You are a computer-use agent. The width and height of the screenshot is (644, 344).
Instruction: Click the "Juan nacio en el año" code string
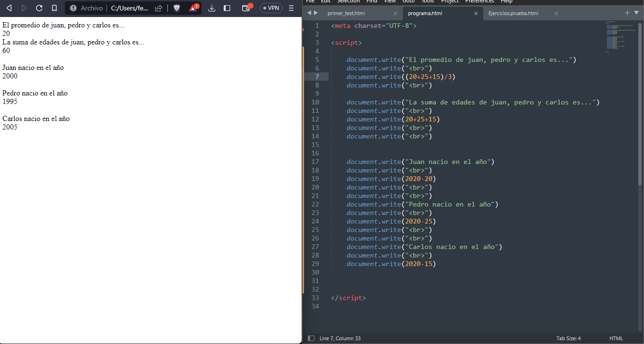(x=447, y=162)
